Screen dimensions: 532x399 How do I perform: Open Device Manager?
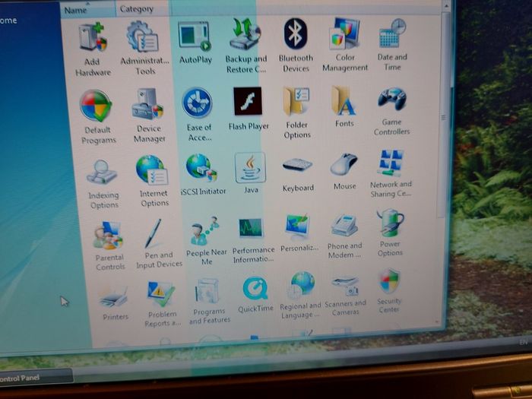click(x=149, y=116)
